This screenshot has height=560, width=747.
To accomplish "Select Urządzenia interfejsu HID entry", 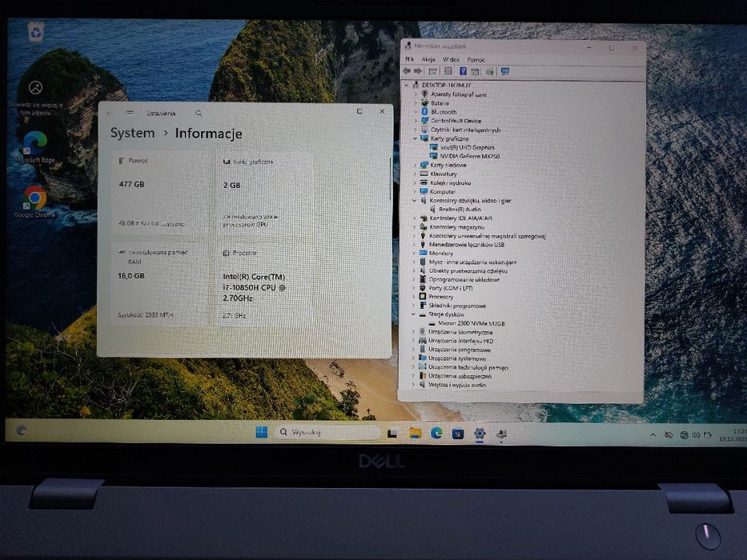I will coord(456,341).
